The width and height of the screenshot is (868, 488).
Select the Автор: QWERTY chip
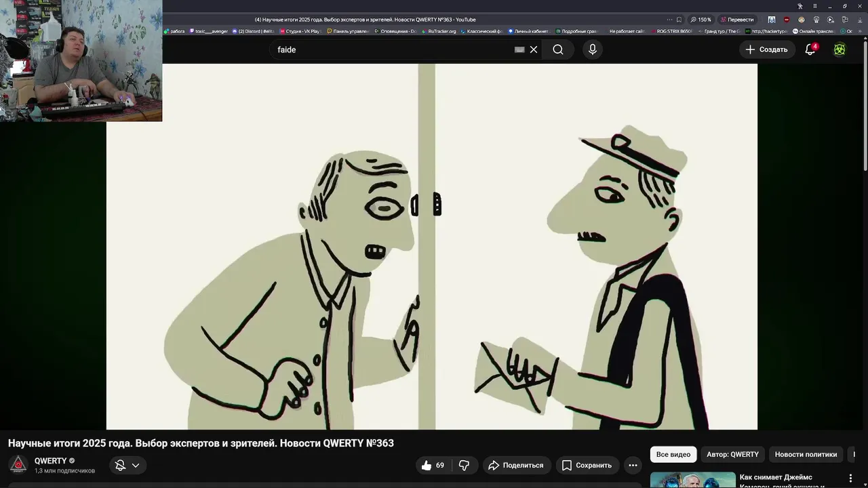pos(732,454)
